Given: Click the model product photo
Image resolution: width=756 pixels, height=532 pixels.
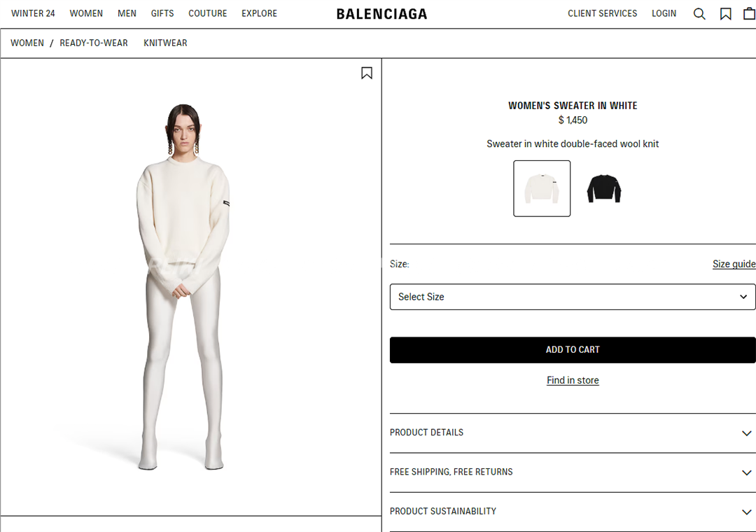Looking at the screenshot, I should (x=183, y=287).
